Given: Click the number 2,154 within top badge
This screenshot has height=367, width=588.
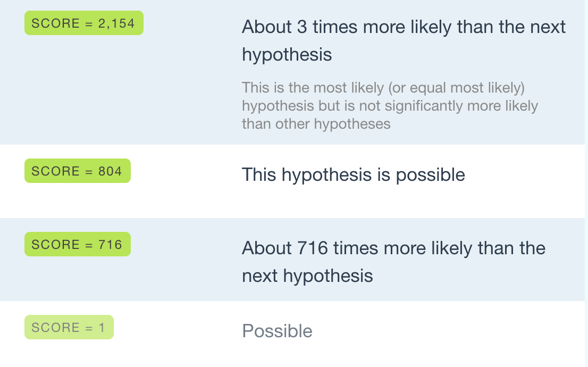Looking at the screenshot, I should (x=116, y=23).
